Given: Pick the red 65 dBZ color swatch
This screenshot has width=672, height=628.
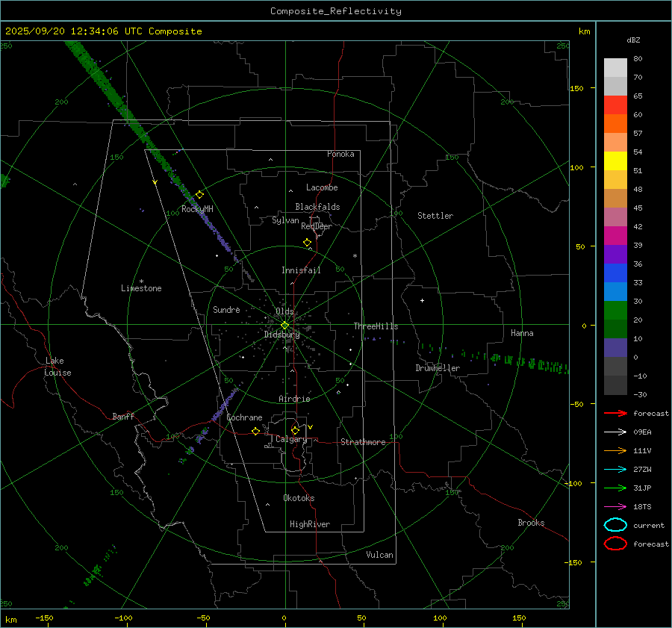Looking at the screenshot, I should coord(615,105).
